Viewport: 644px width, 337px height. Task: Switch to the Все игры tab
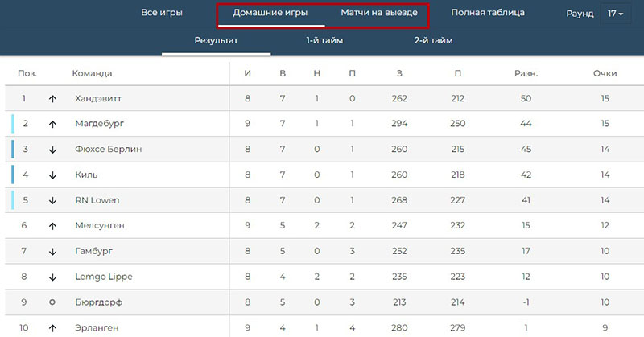161,13
